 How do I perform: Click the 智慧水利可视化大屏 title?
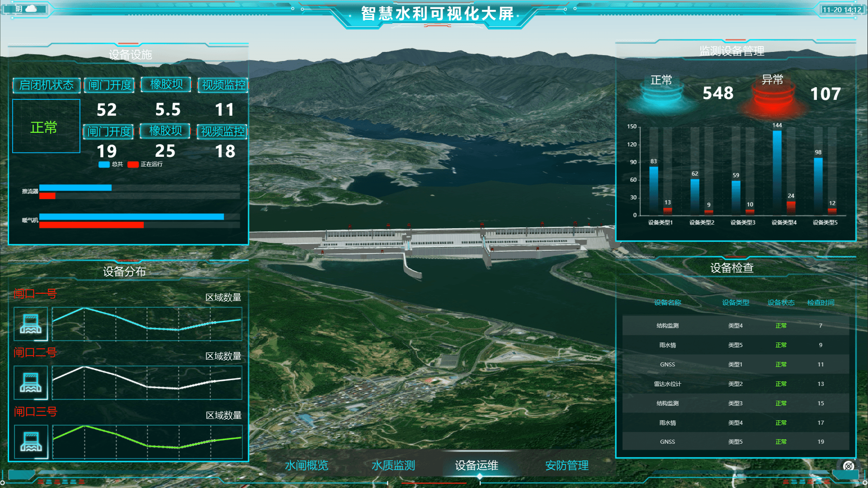pos(437,14)
